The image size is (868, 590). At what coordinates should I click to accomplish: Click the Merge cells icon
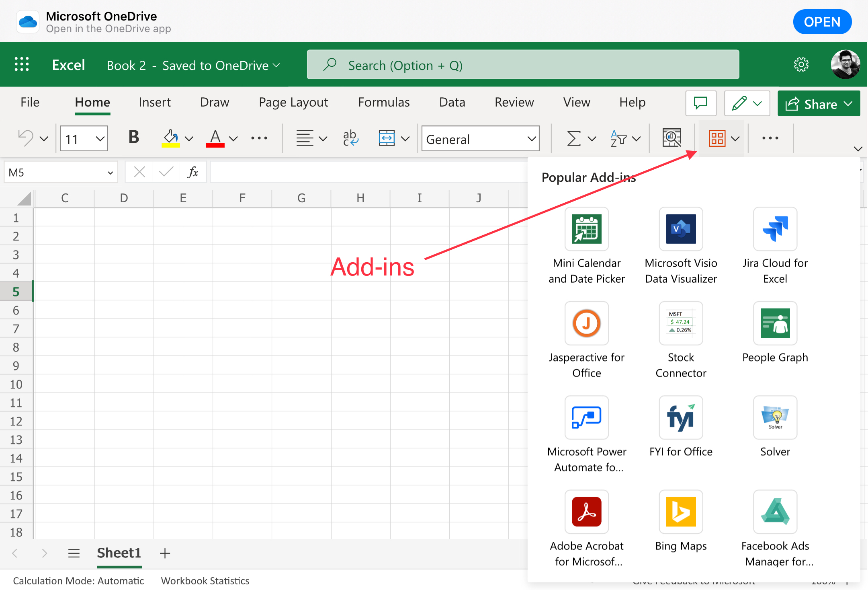(387, 138)
